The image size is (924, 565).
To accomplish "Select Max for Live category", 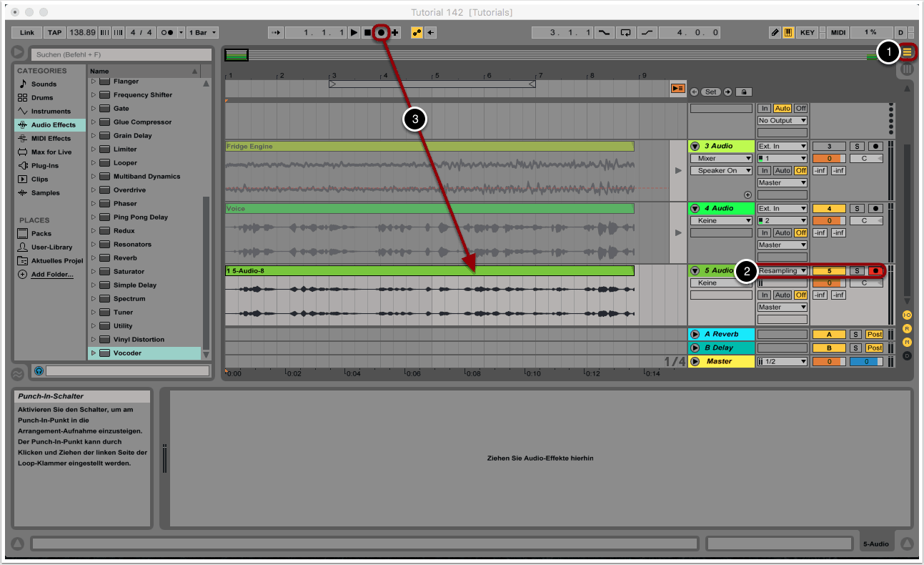I will [x=51, y=152].
